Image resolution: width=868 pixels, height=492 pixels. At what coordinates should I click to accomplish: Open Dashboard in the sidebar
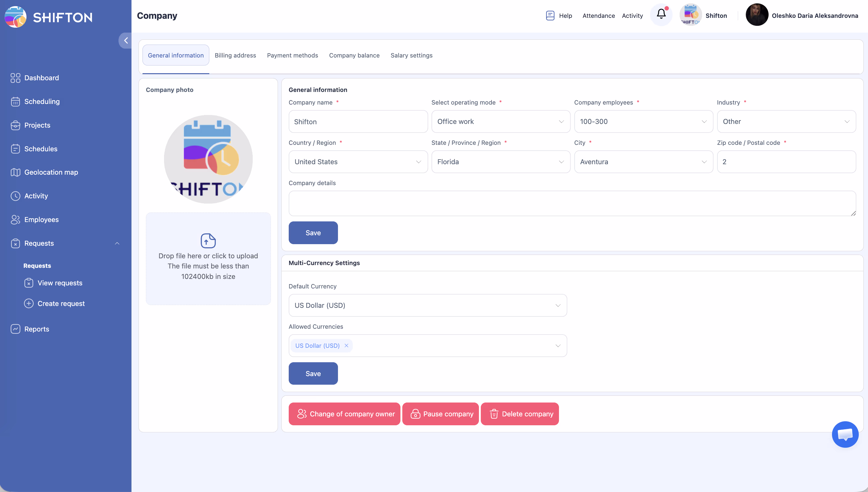point(41,78)
